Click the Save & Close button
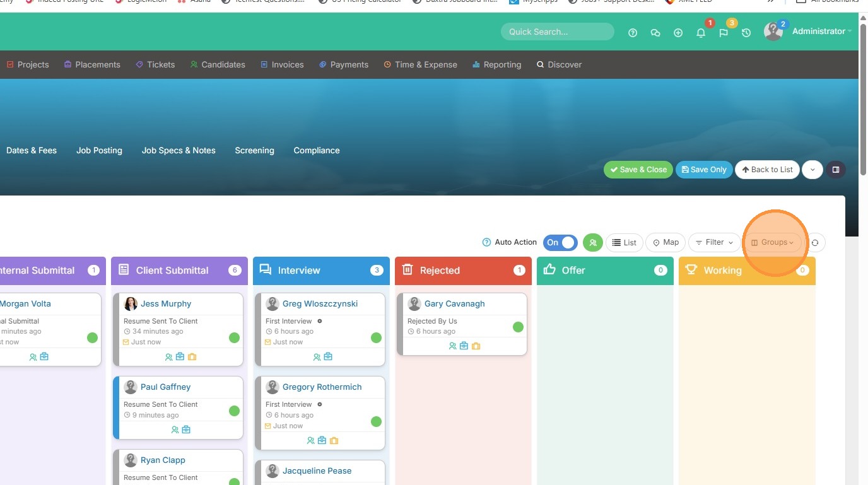 click(x=638, y=170)
